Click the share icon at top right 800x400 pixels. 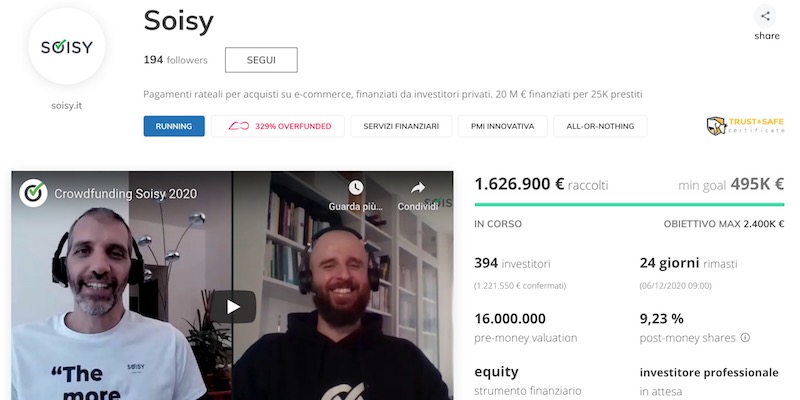coord(765,16)
